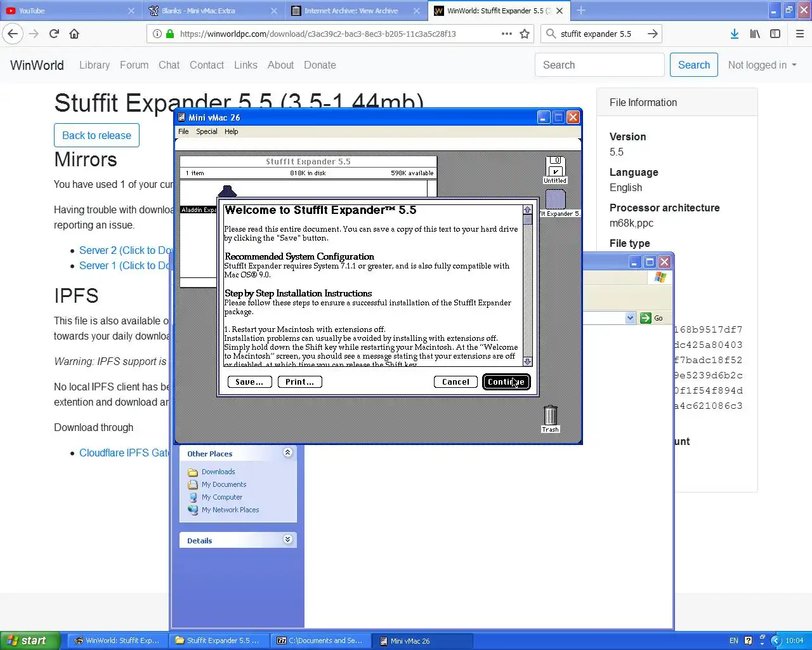Switch to Internet Archive tab
812x650 pixels.
355,11
